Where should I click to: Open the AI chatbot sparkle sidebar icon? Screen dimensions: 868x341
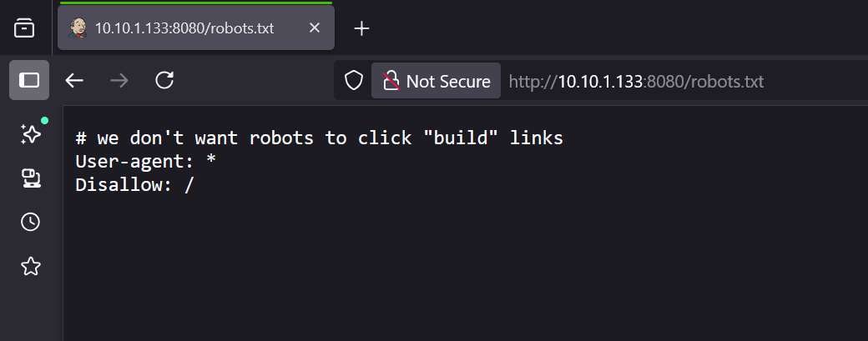coord(31,133)
